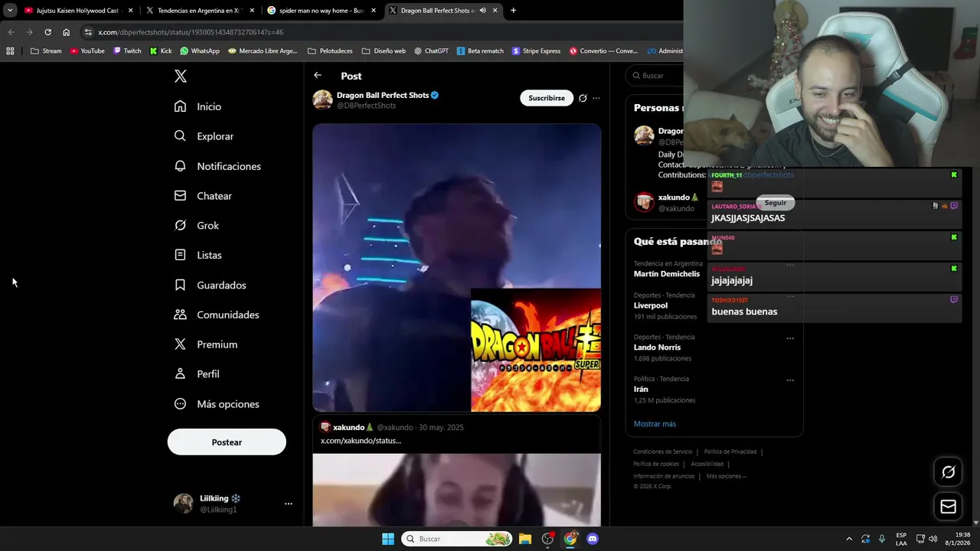Open the quoted post's video thumbnail
This screenshot has width=980, height=551.
tap(456, 490)
